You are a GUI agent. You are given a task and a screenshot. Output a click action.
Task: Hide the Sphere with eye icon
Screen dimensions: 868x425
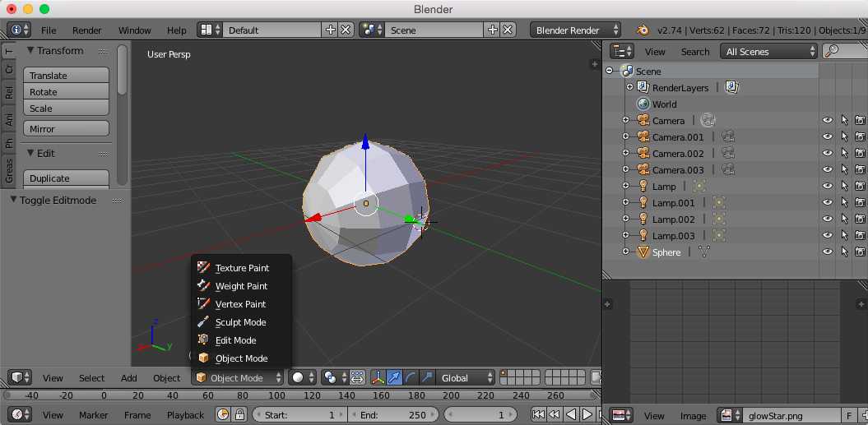coord(828,252)
